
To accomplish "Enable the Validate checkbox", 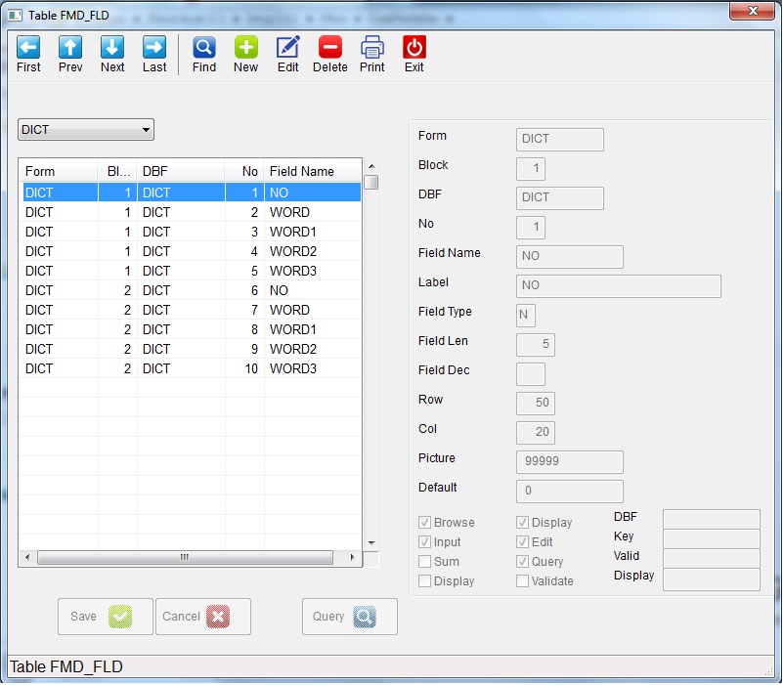I will pos(522,581).
